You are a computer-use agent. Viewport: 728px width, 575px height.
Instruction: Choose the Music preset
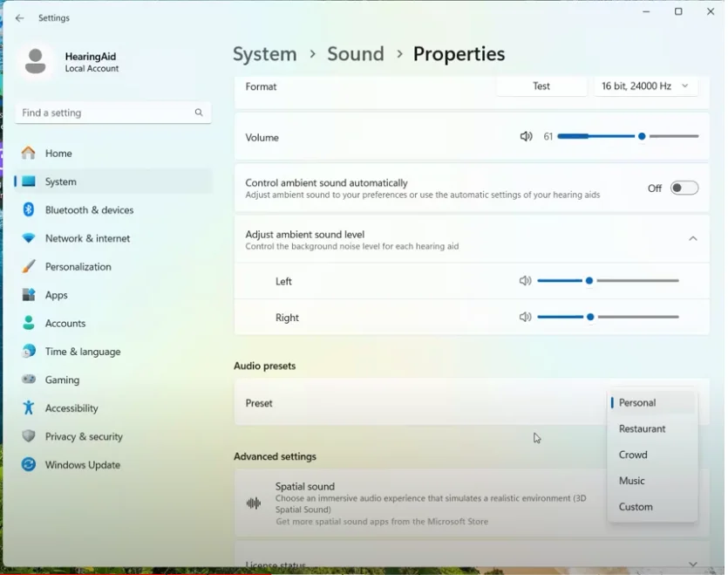652,481
